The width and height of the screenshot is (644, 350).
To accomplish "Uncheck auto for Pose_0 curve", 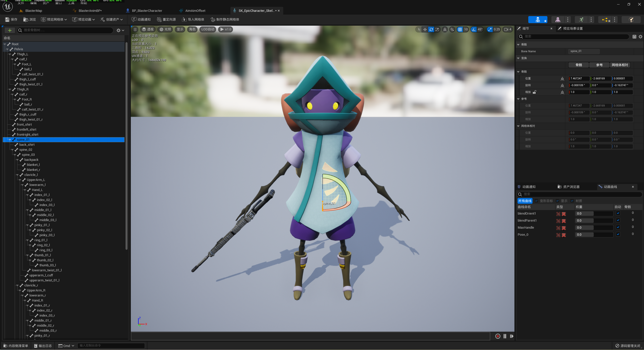I will click(618, 234).
